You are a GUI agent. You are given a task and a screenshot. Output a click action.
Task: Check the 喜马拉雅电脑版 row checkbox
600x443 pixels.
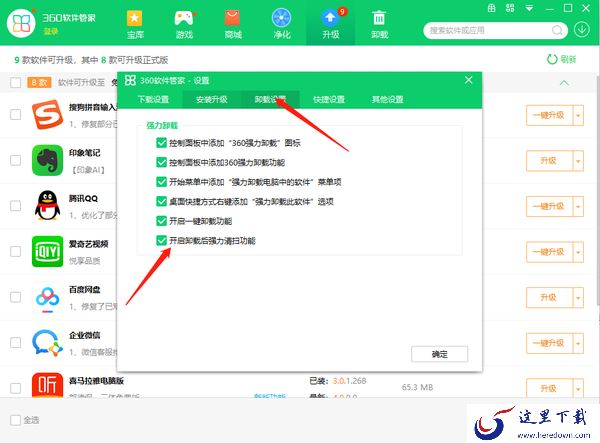[x=16, y=388]
